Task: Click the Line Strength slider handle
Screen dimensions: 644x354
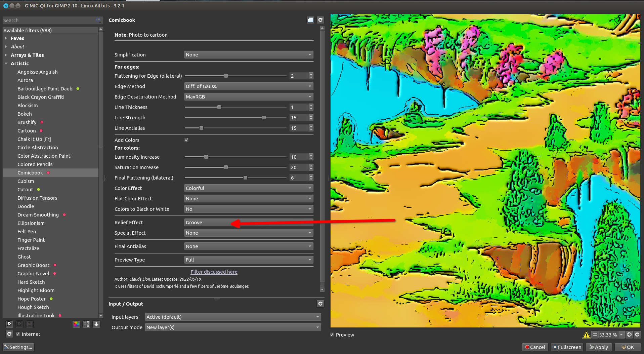Action: click(x=264, y=118)
